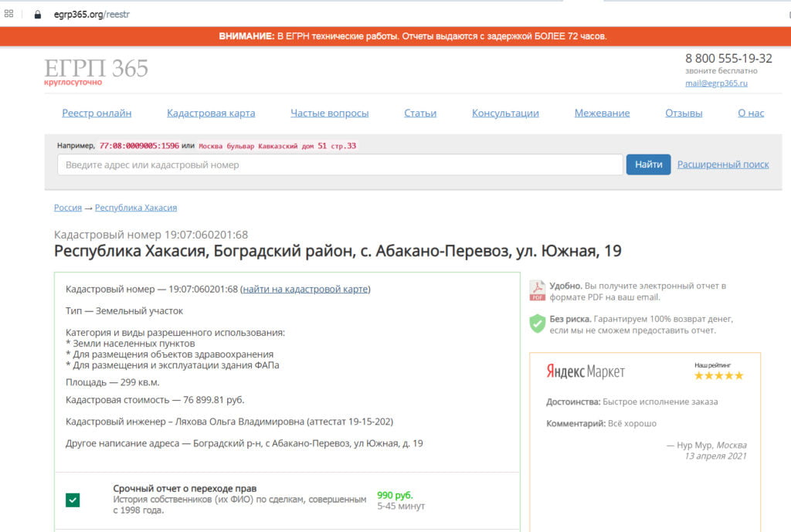Open the Статьи section
791x532 pixels.
[x=420, y=113]
